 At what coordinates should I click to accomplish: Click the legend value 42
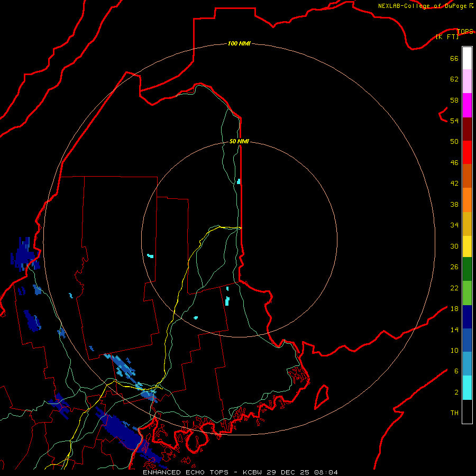point(454,184)
